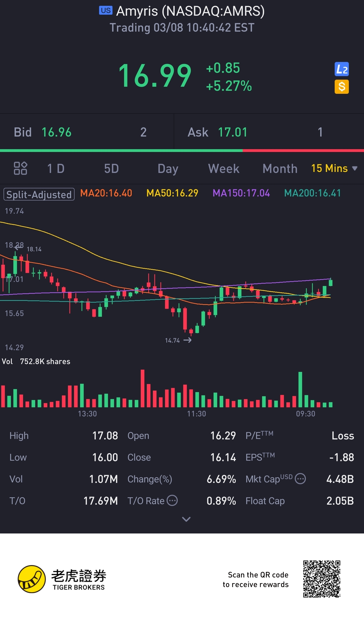Switch to the 1 D chart tab
This screenshot has width=364, height=625.
click(56, 169)
